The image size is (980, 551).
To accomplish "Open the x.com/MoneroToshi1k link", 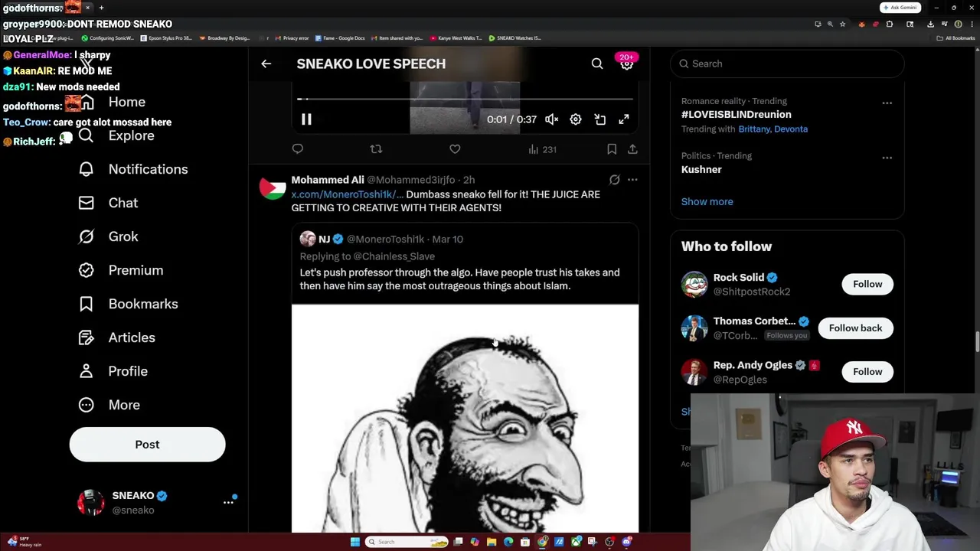I will [x=347, y=194].
